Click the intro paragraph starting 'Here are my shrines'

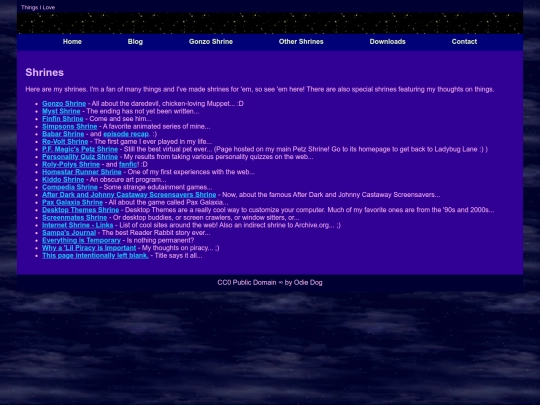point(260,89)
